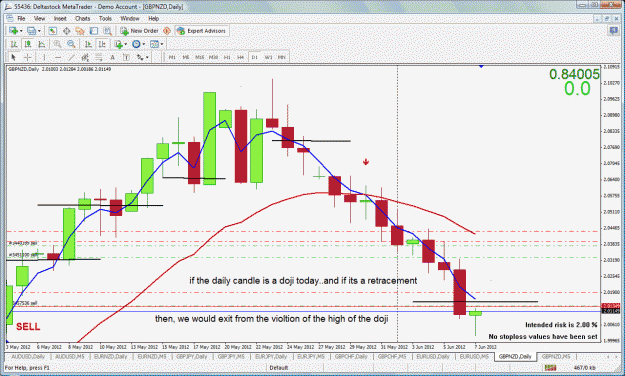Select the crosshair tool

coord(27,57)
